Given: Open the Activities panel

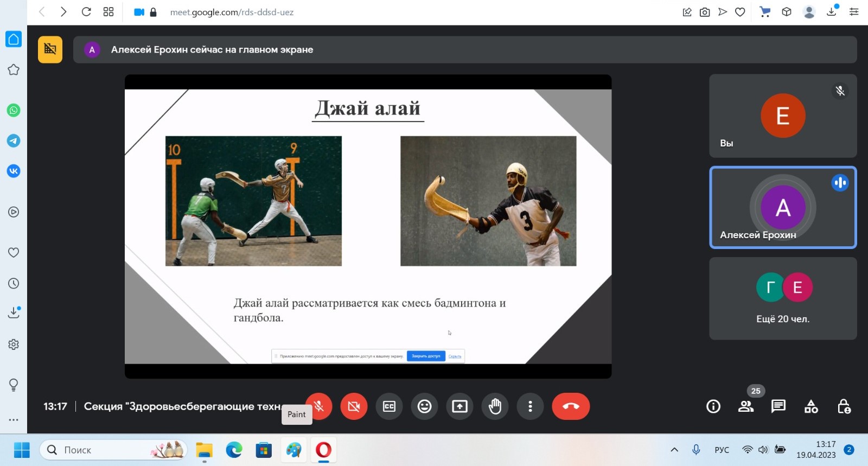Looking at the screenshot, I should pyautogui.click(x=811, y=406).
